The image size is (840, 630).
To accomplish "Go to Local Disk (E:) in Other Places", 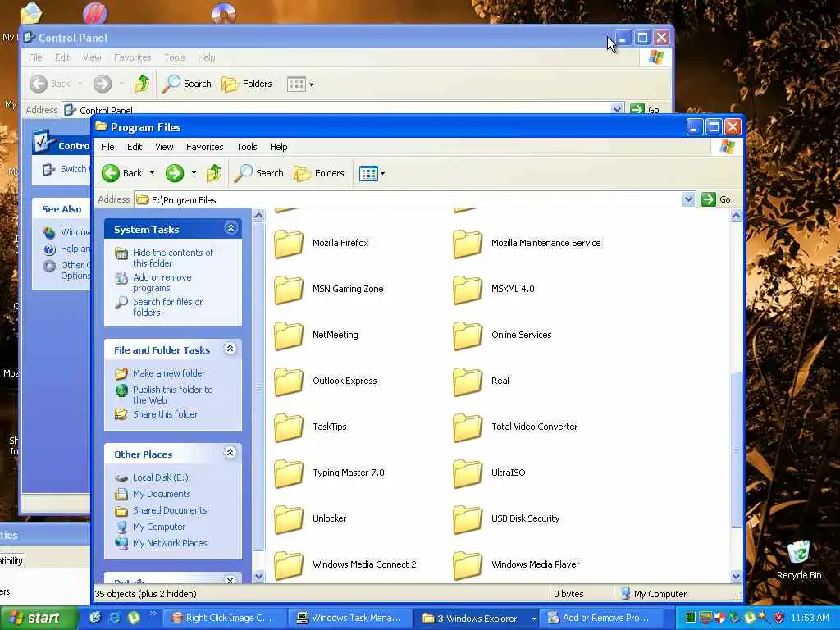I will click(x=160, y=477).
